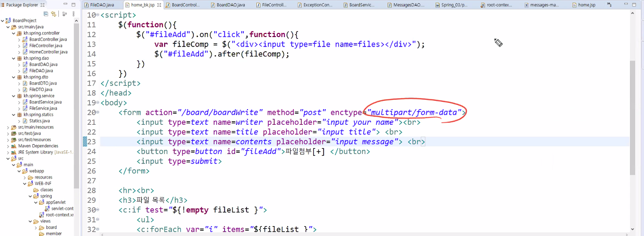
Task: Click the JRE System Library icon
Action: (14, 152)
